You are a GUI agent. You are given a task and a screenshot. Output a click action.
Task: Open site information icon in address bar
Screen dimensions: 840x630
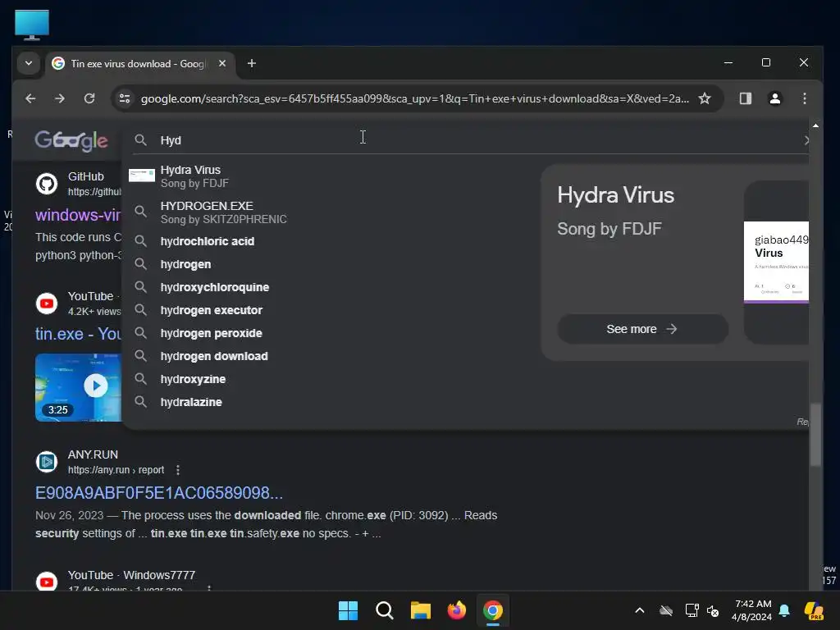coord(125,98)
